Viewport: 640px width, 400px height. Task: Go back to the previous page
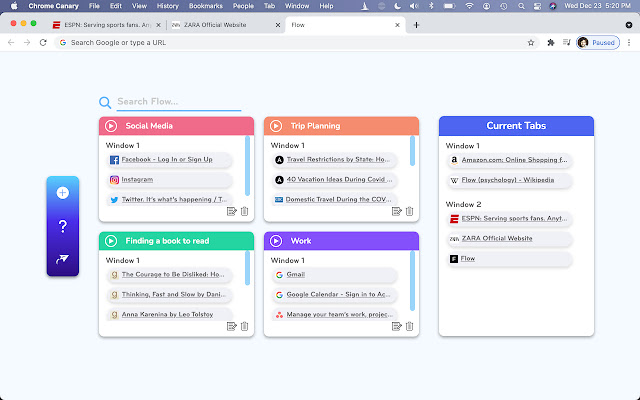(11, 42)
